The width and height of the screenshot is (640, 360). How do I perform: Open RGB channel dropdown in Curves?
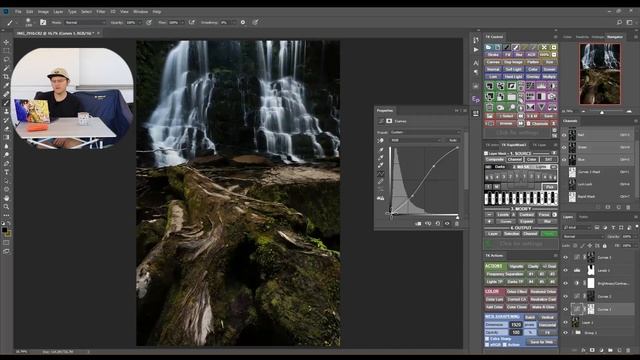(x=416, y=140)
